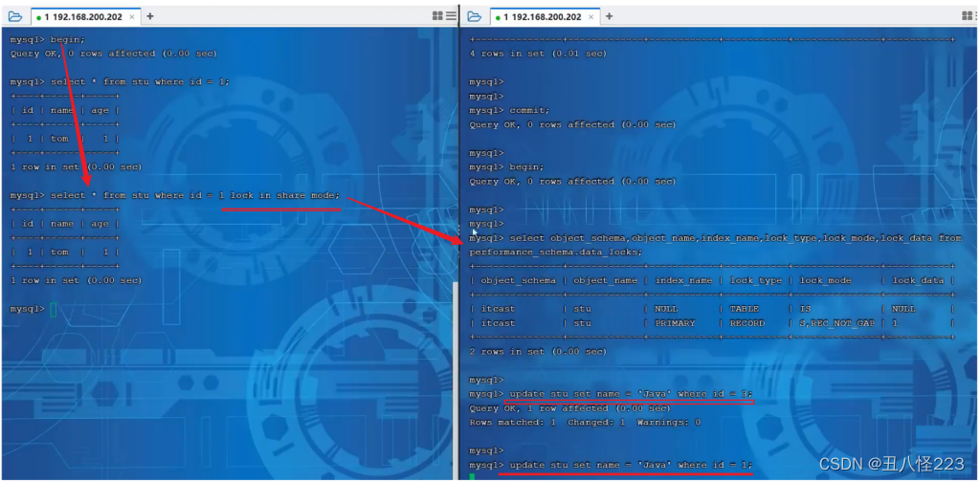Screen dimensions: 980x482
Task: Add a new tab in the left pane
Action: coord(150,16)
